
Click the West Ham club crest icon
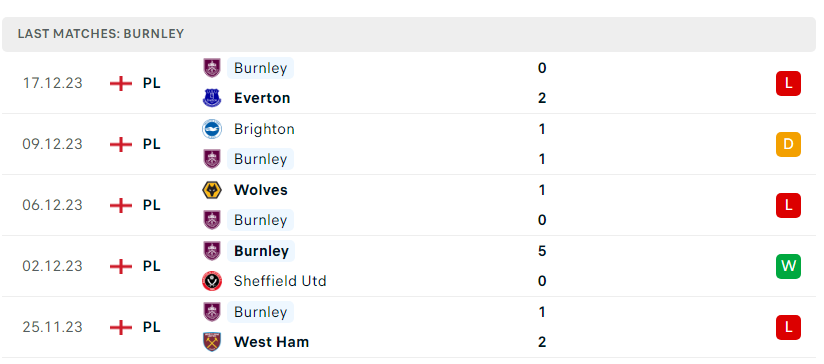[x=212, y=342]
